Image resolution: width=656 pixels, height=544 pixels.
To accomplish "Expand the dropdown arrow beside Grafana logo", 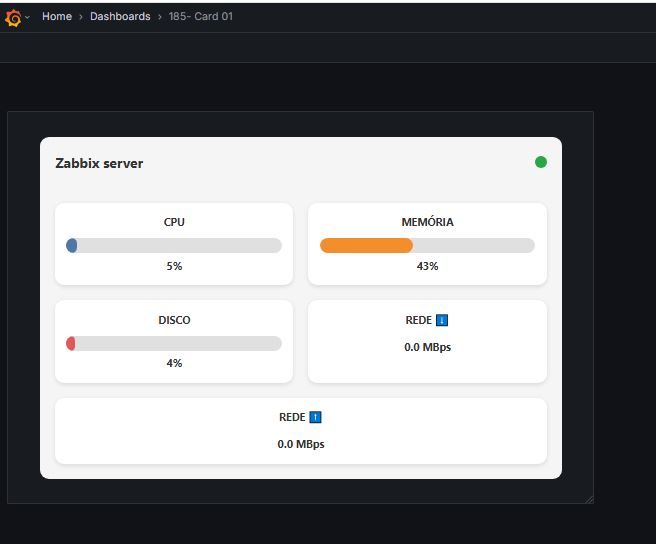I will coord(27,17).
